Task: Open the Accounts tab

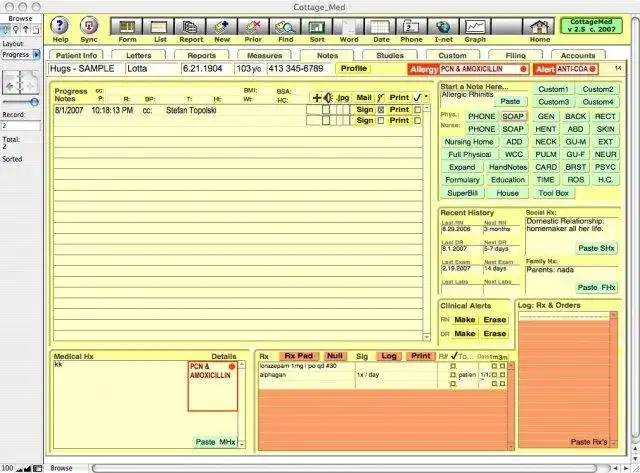Action: click(x=578, y=55)
